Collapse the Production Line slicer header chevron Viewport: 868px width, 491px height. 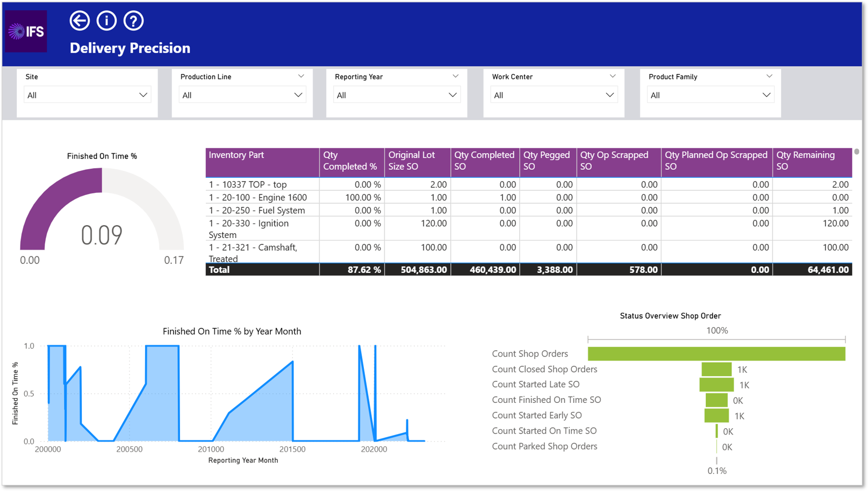point(301,76)
